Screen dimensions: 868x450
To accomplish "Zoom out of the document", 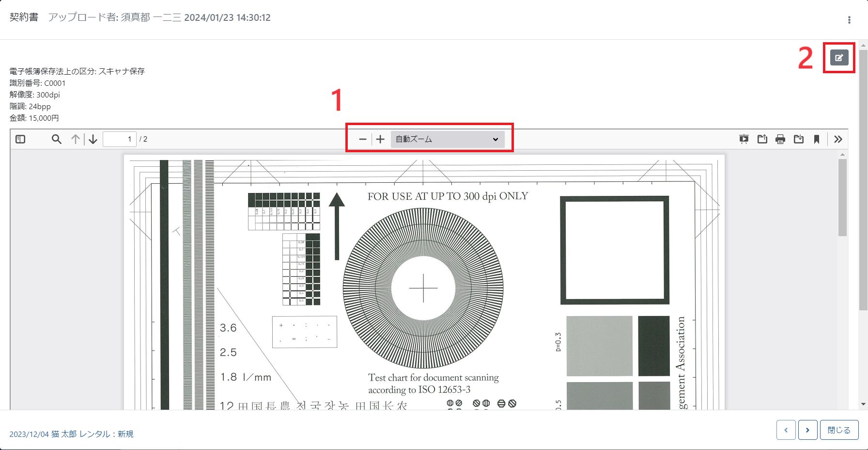I will [362, 139].
